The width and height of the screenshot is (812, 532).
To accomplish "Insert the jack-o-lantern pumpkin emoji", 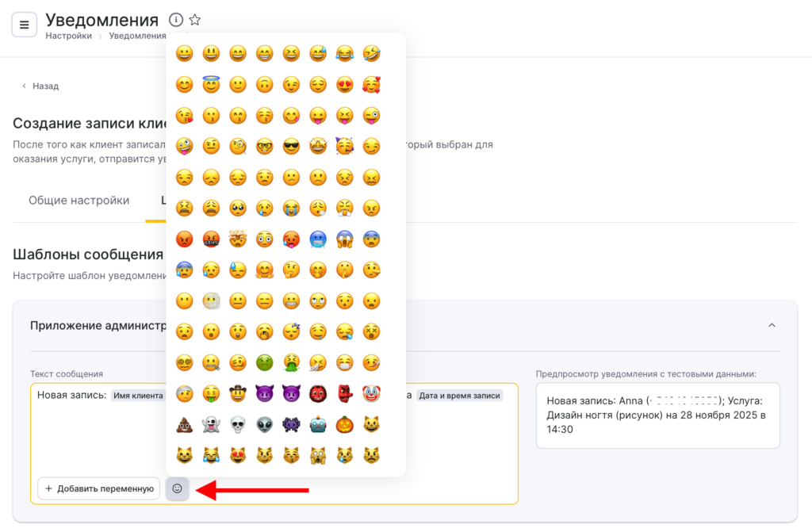I will [x=344, y=425].
